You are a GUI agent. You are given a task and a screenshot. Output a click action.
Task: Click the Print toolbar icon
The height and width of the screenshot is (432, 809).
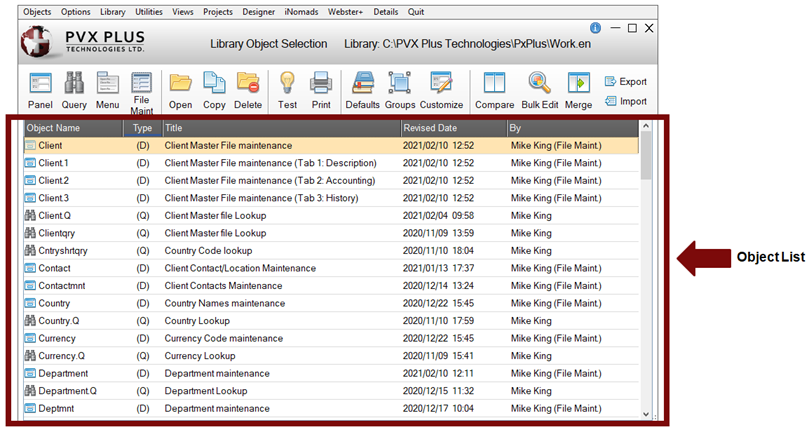(320, 84)
